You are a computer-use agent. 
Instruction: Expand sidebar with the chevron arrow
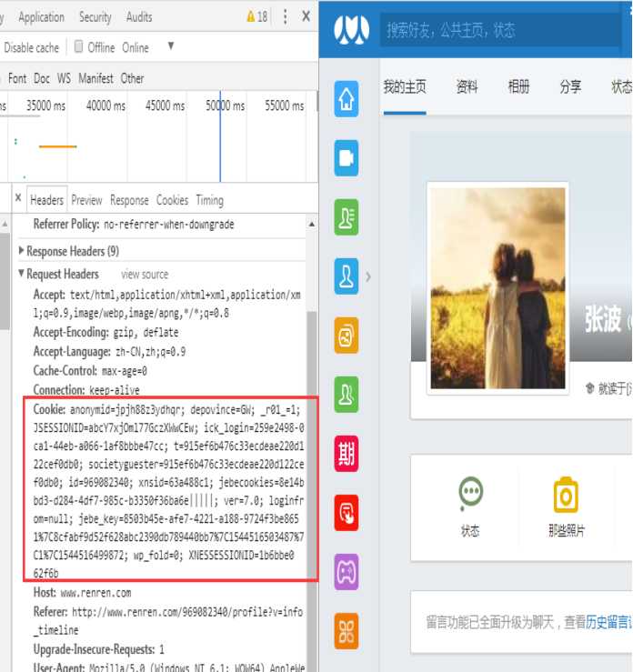pos(368,276)
